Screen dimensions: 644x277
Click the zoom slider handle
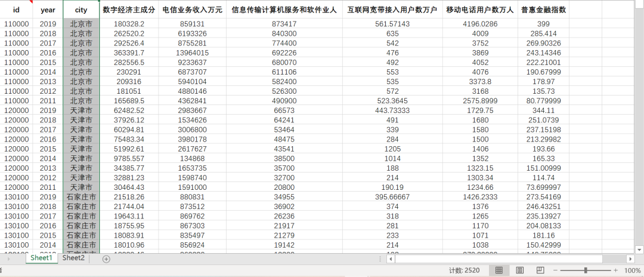586,270
